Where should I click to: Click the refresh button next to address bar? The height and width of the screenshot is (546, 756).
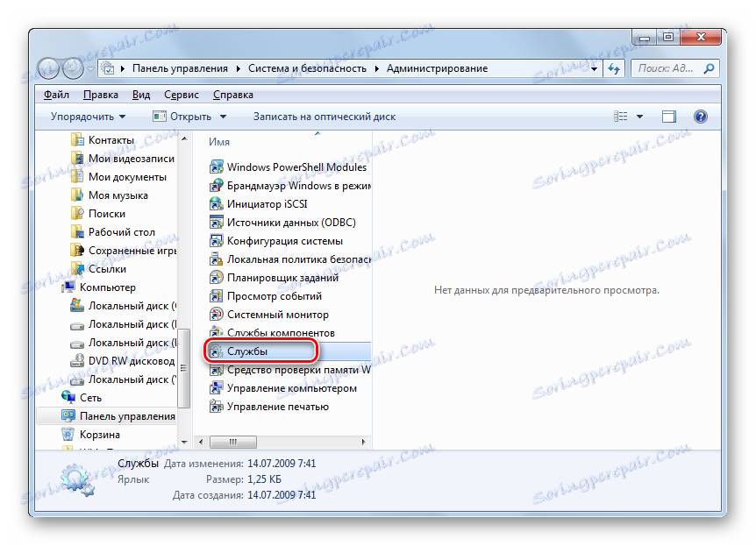[x=614, y=68]
